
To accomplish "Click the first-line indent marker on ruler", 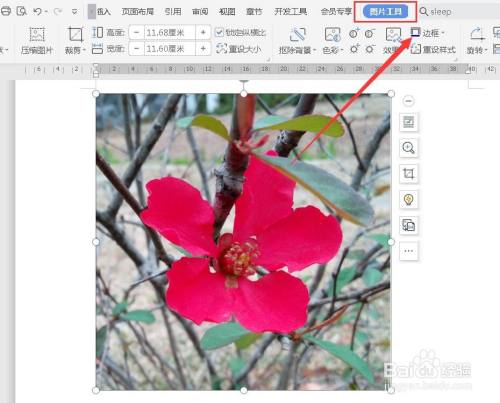I will (x=96, y=66).
